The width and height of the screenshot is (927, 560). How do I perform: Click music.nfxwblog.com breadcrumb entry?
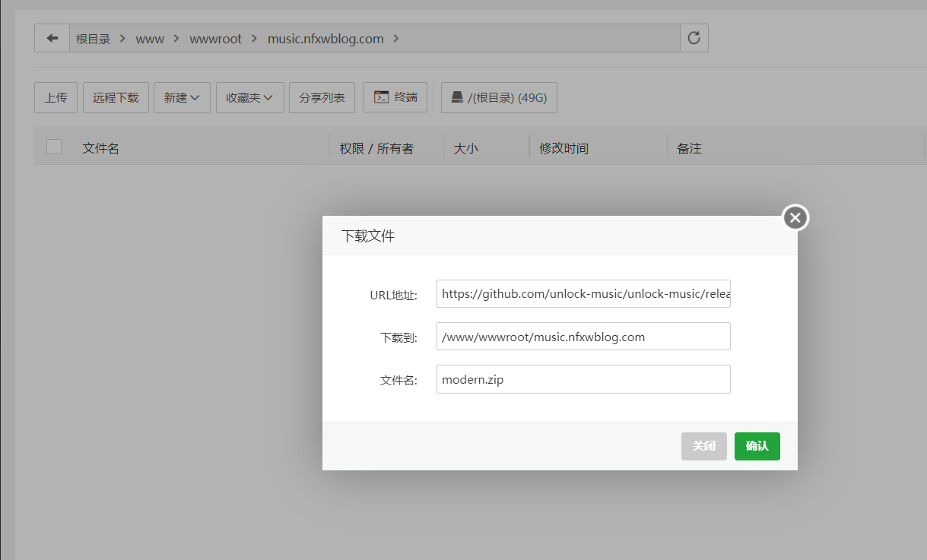(325, 39)
